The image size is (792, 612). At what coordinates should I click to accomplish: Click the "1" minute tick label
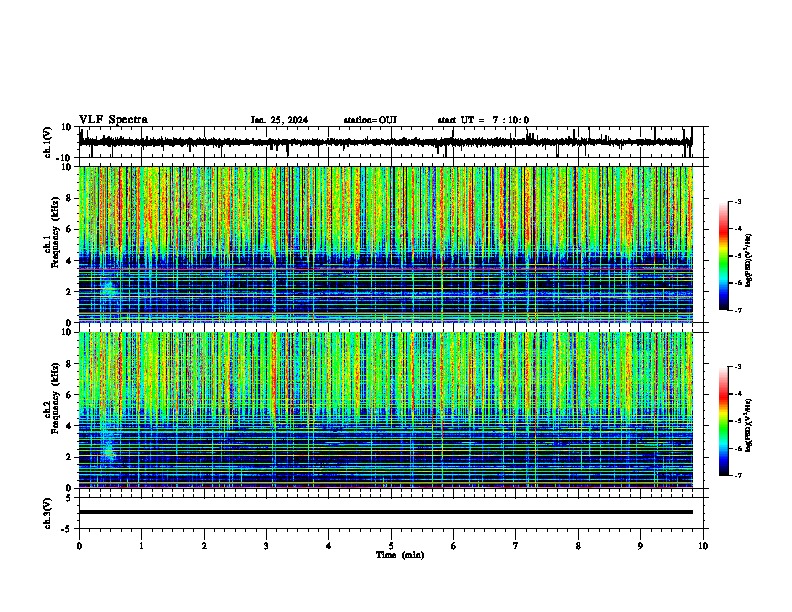(x=141, y=546)
